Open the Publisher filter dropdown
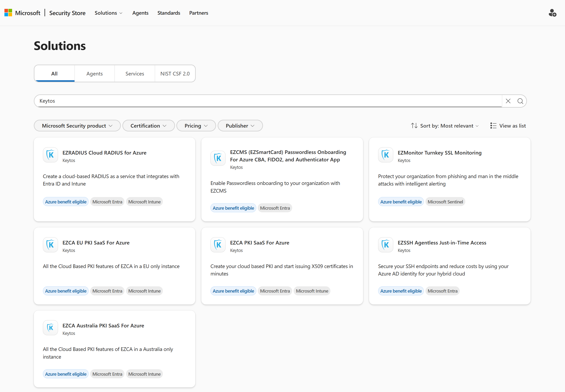 pos(240,126)
